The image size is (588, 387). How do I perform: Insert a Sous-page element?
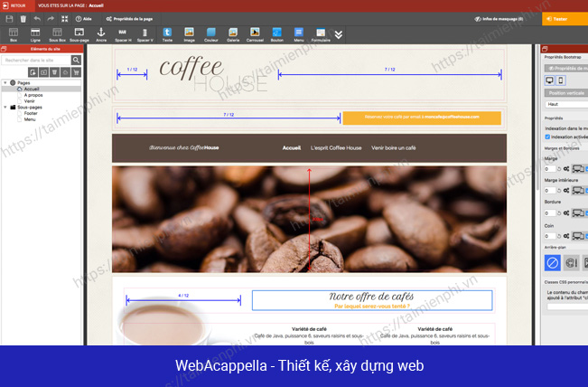tap(79, 35)
